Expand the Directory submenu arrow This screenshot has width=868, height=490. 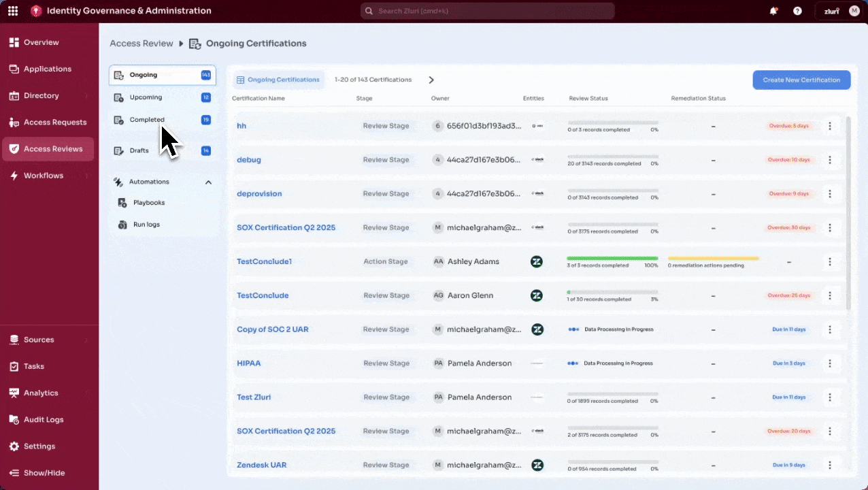pyautogui.click(x=86, y=96)
